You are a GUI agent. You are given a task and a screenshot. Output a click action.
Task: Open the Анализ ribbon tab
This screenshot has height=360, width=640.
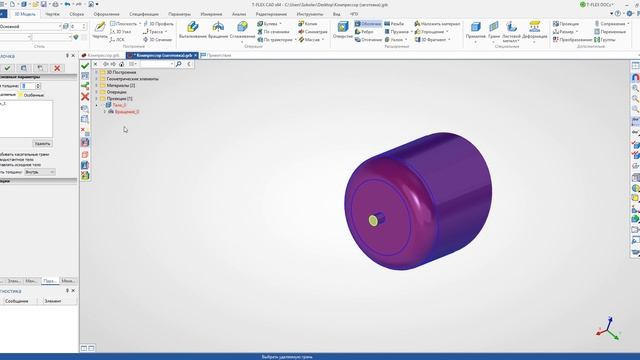click(239, 14)
